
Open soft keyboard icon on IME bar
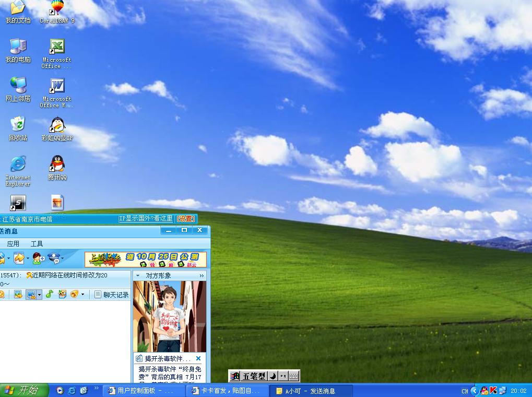[294, 376]
